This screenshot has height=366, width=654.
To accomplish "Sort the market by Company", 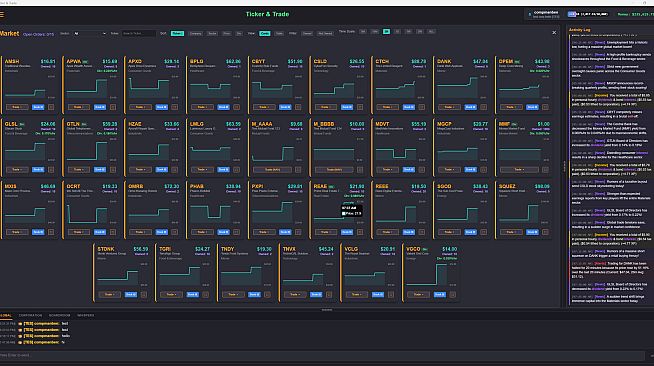I will [x=195, y=33].
